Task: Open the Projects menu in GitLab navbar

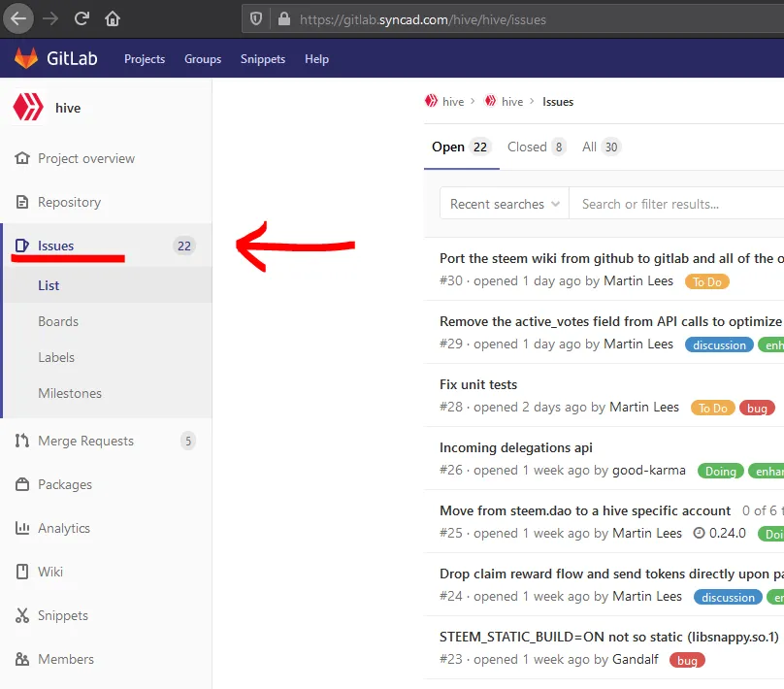Action: click(x=145, y=59)
